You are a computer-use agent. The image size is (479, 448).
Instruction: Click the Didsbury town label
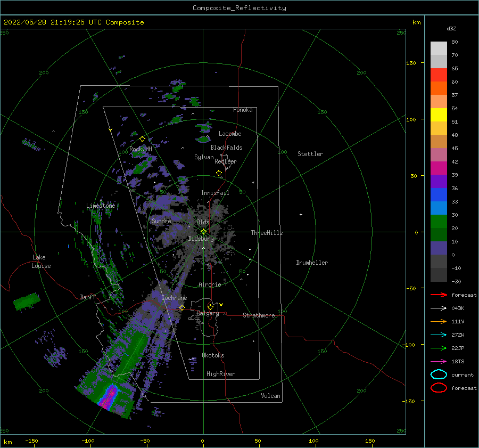tap(201, 239)
